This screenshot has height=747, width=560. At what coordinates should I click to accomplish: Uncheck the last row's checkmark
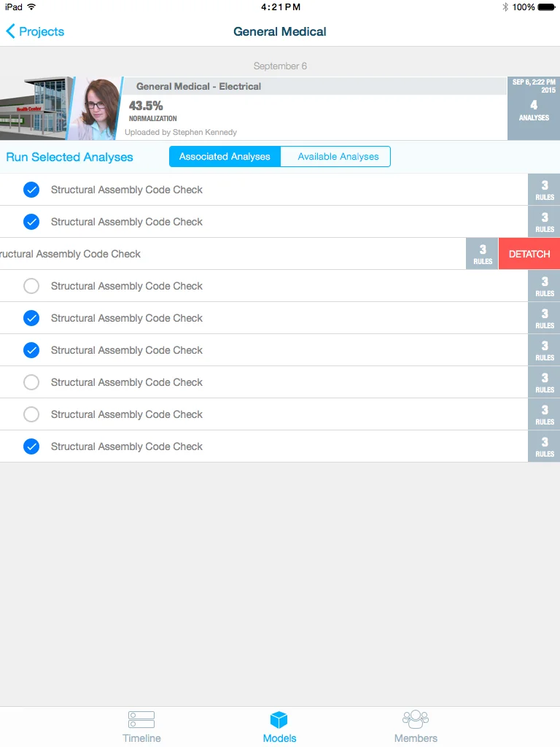click(x=31, y=446)
